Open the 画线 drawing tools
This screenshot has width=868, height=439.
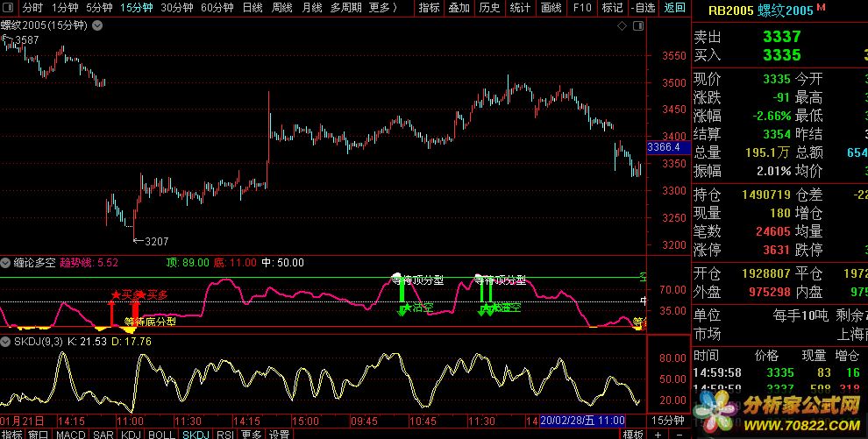tap(551, 8)
